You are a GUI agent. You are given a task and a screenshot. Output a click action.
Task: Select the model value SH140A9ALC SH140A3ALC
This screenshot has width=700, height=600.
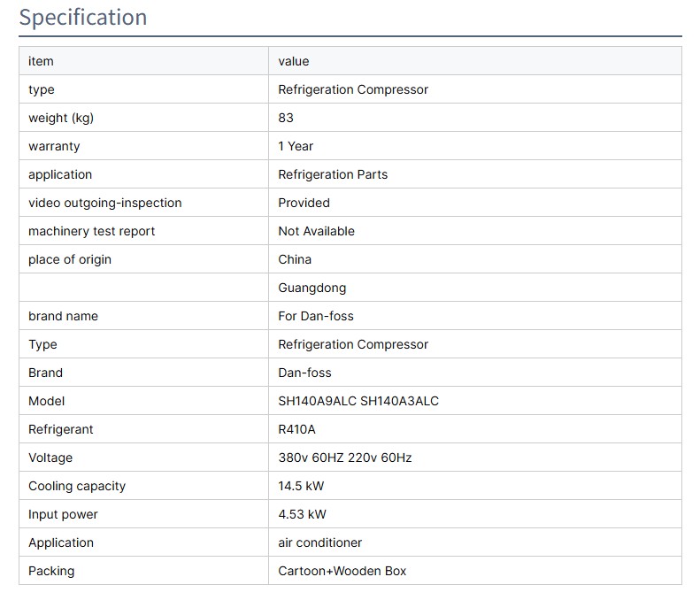pyautogui.click(x=358, y=401)
